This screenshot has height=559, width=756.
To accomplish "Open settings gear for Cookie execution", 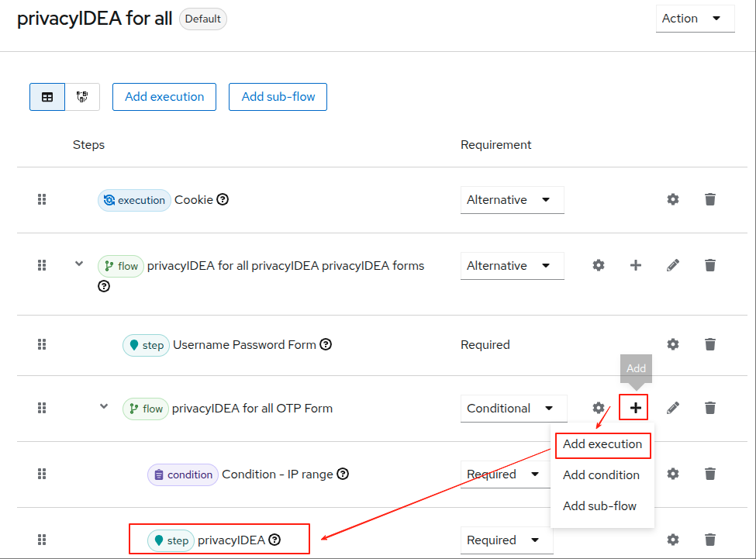I will coord(673,199).
